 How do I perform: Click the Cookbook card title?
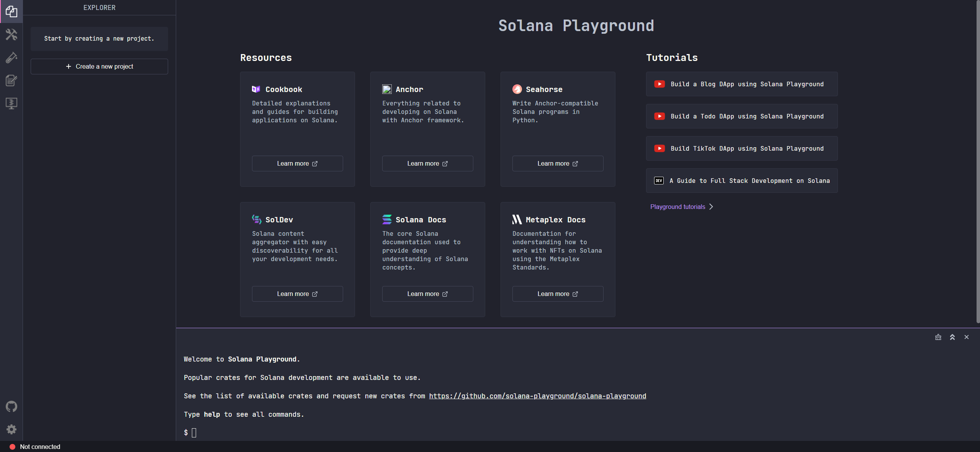[x=284, y=89]
